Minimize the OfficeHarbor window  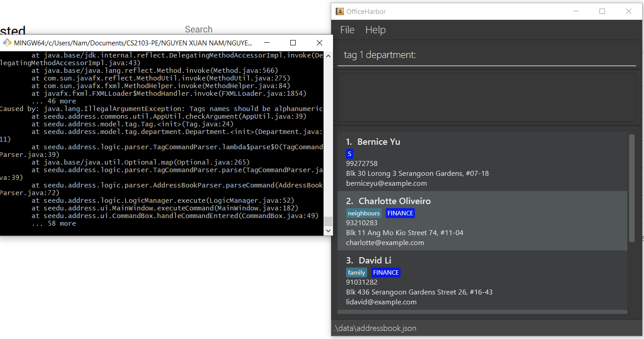pos(576,11)
